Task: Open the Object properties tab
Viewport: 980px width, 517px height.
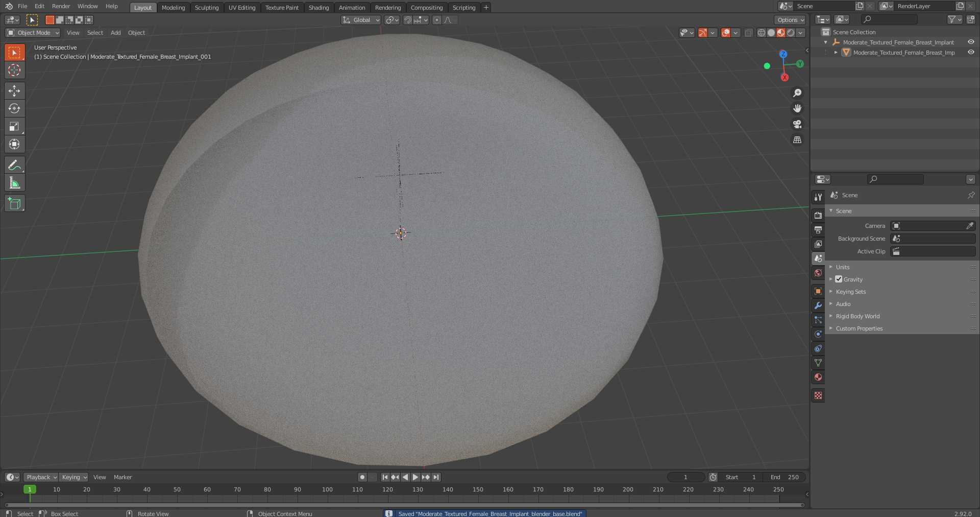Action: tap(818, 291)
